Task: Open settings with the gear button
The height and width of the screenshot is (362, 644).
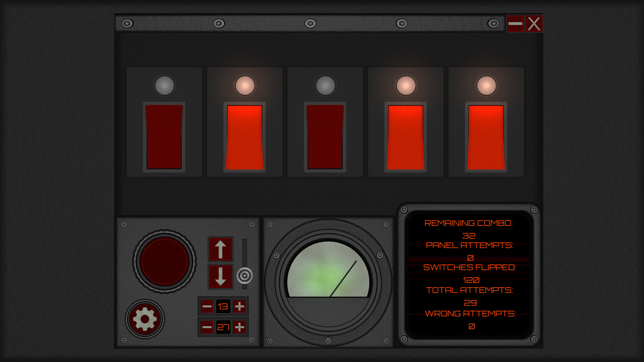Action: click(145, 319)
